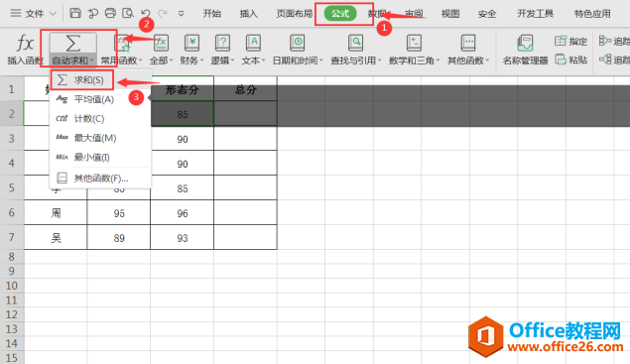The height and width of the screenshot is (364, 630).
Task: Select row header 7
Action: coord(12,237)
